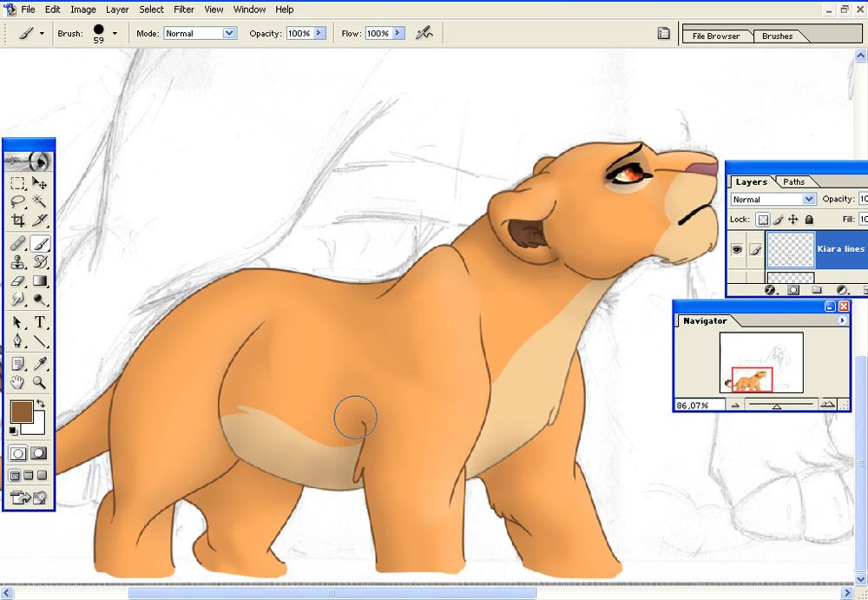Choose the Magic Wand tool
Viewport: 868px width, 600px height.
39,201
